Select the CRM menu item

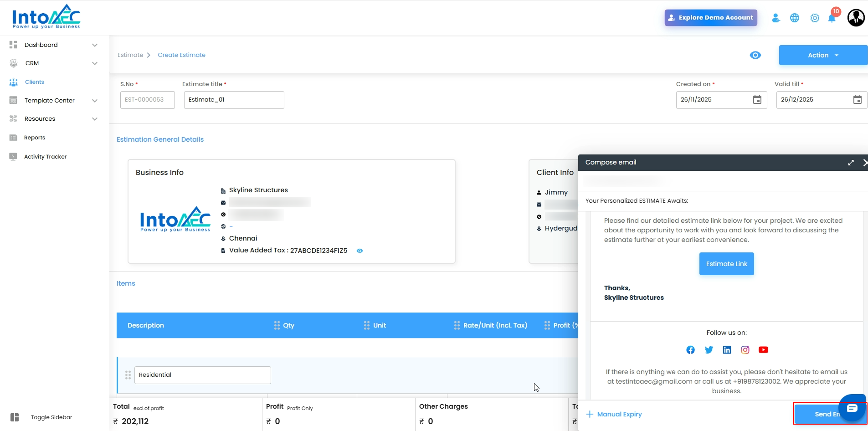coord(32,63)
